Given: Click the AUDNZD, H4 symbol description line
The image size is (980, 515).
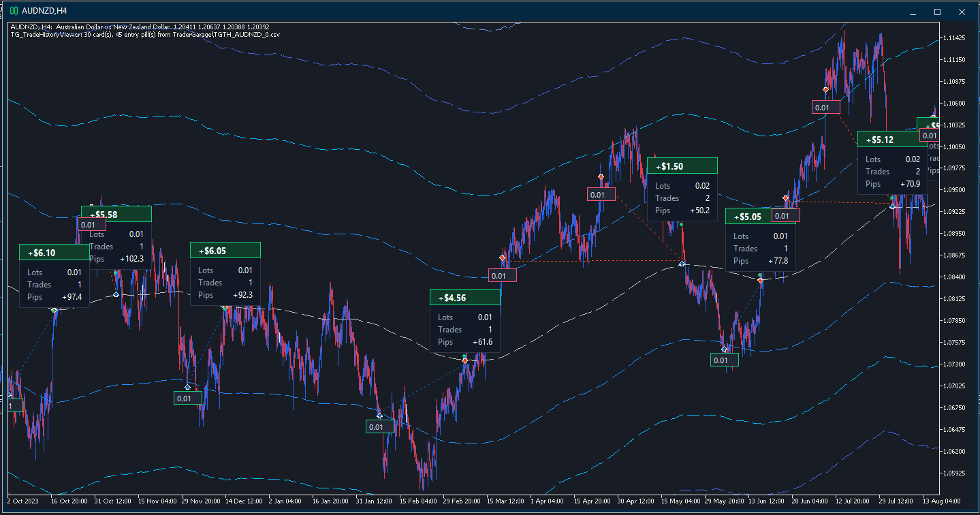Looking at the screenshot, I should [140, 27].
